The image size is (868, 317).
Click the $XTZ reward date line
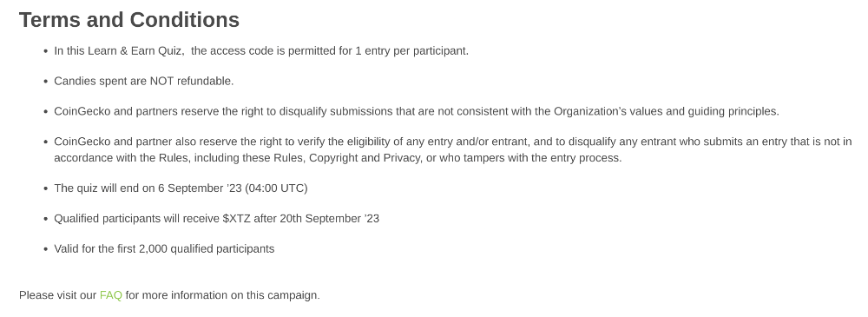(x=216, y=219)
